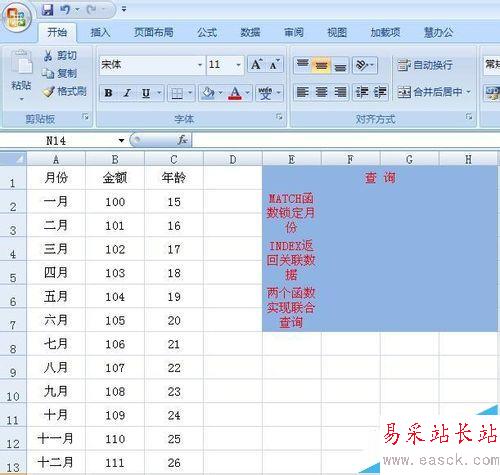Image resolution: width=500 pixels, height=475 pixels.
Task: Open the 视图 tab
Action: [337, 32]
